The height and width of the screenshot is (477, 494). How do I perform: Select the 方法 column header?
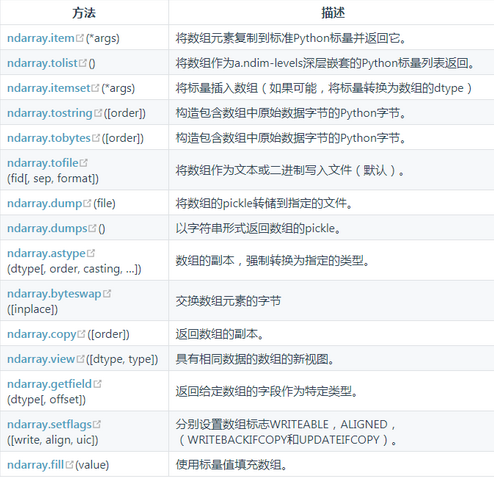click(84, 13)
